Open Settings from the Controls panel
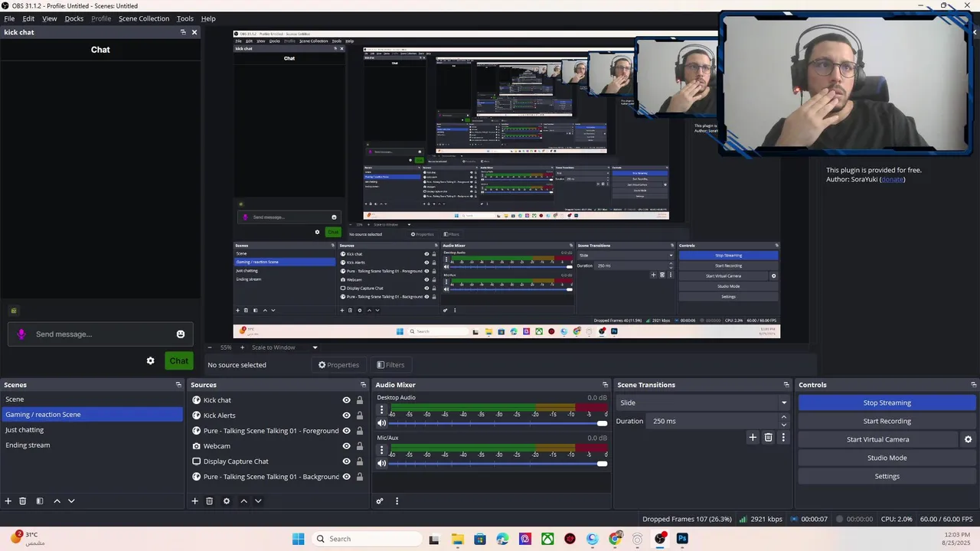 pos(887,476)
